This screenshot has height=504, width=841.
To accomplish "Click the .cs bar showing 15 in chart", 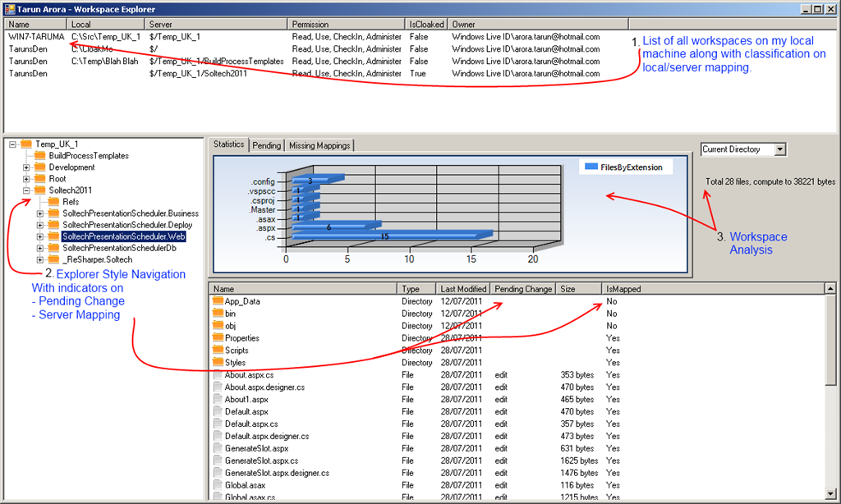I will click(392, 236).
